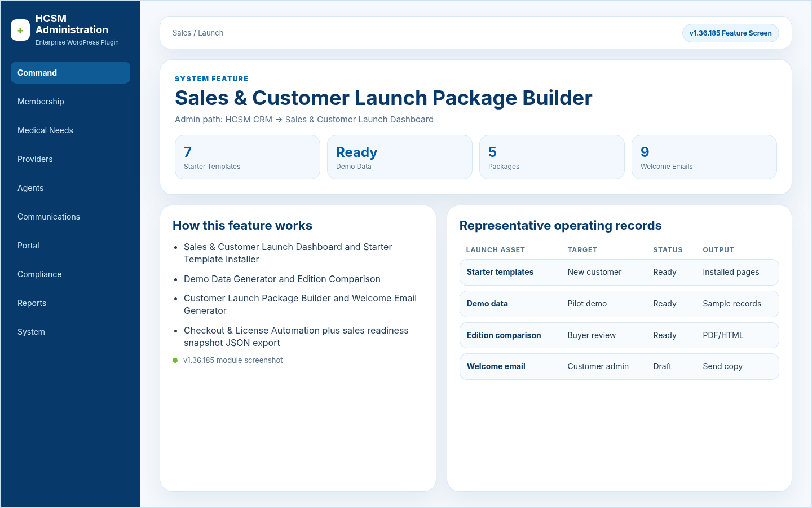Select the System menu item
This screenshot has height=508, width=812.
pyautogui.click(x=70, y=332)
